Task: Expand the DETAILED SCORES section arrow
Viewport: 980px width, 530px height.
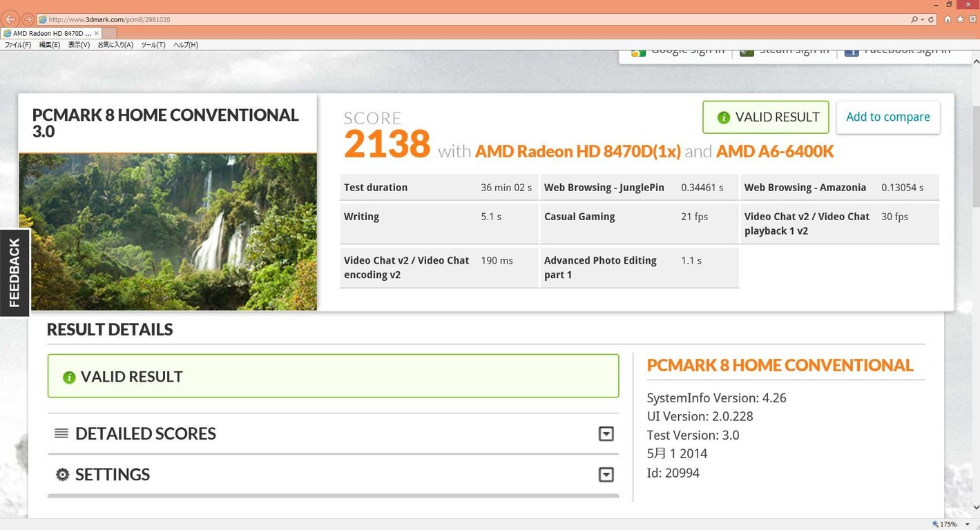Action: 606,433
